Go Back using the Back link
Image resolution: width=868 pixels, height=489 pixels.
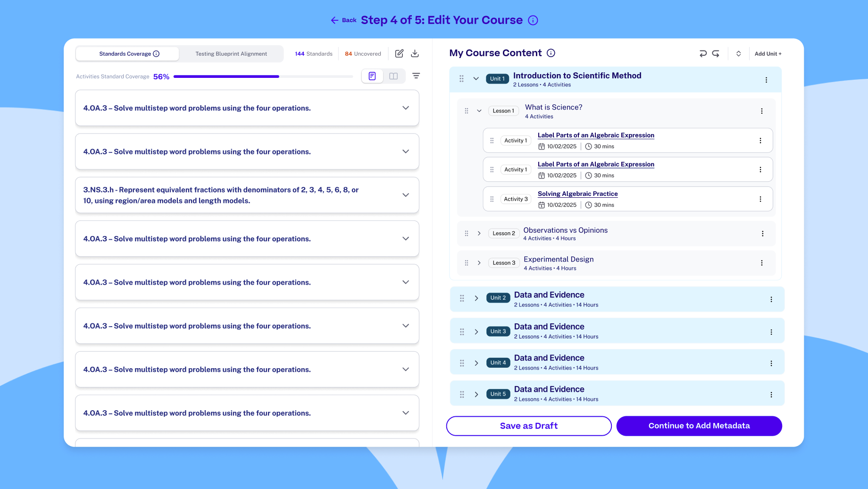344,20
